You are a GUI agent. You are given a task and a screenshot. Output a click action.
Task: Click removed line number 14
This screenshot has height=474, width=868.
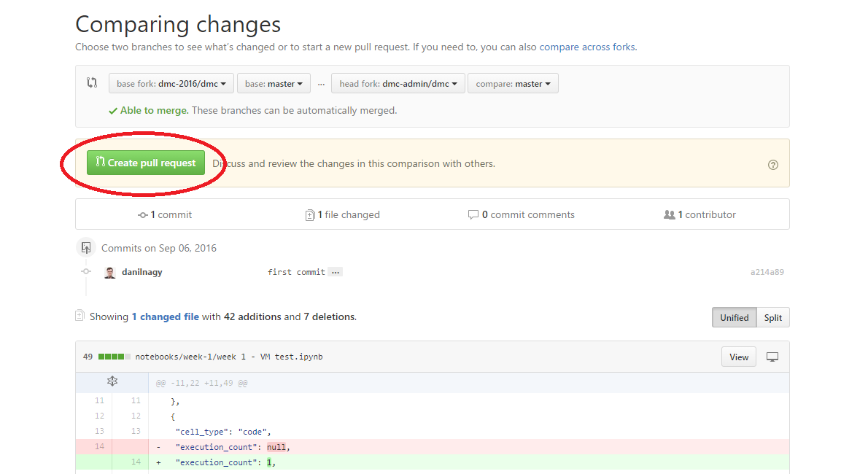coord(100,446)
